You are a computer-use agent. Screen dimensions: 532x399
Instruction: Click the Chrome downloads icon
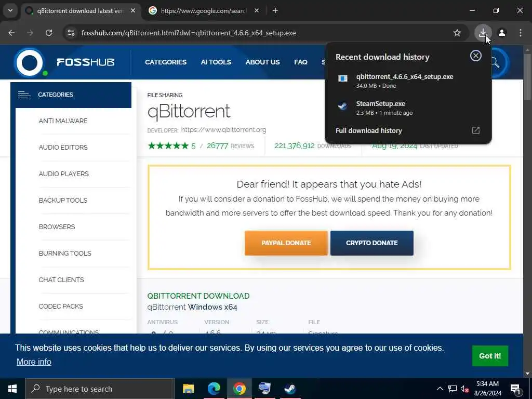point(483,33)
